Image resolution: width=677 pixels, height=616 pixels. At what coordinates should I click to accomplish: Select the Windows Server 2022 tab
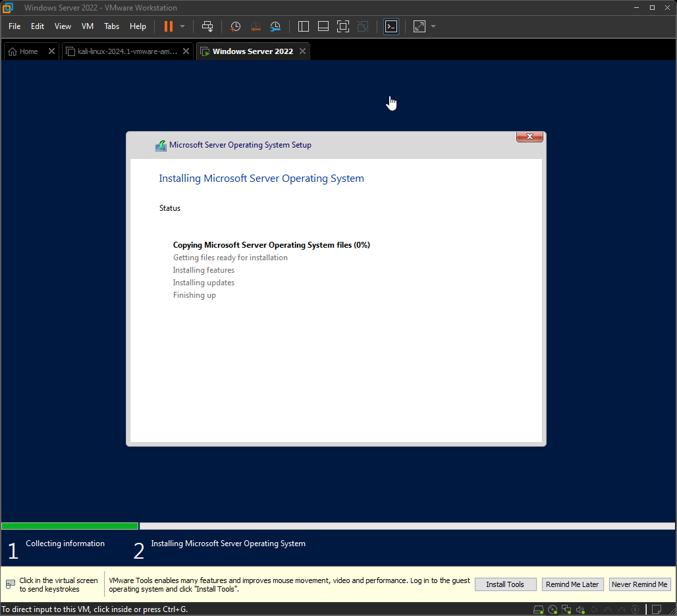tap(253, 51)
